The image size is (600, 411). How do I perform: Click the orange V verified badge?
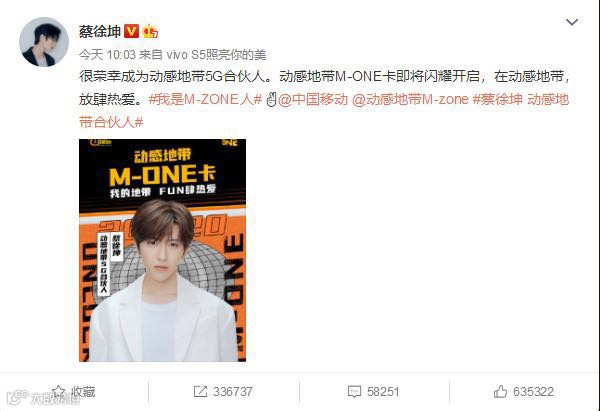tap(131, 31)
